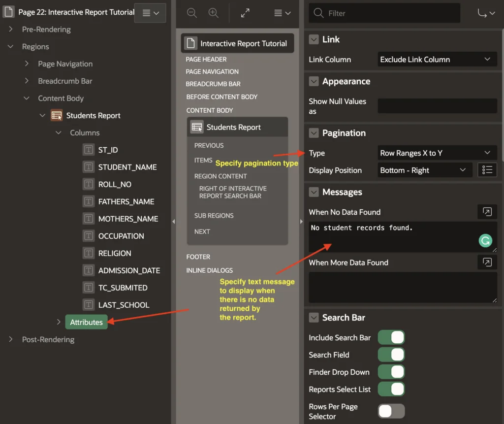504x424 pixels.
Task: Click the expand layout arrows icon
Action: coord(245,13)
